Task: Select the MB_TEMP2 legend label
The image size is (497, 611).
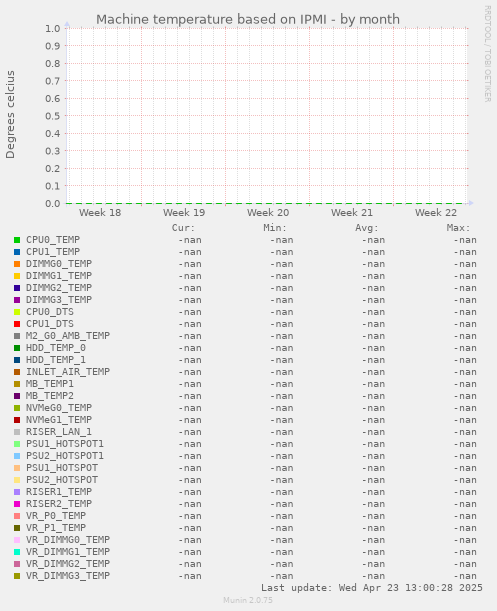Action: (x=50, y=396)
